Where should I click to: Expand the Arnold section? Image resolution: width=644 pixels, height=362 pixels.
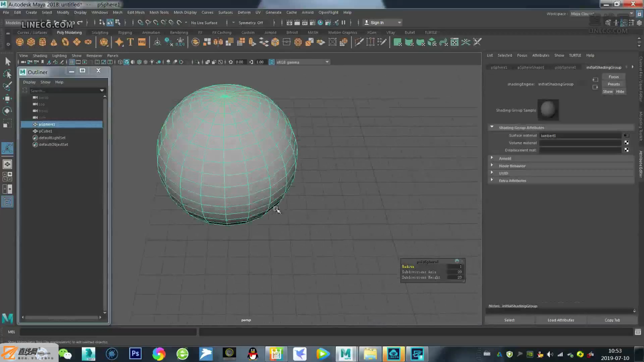(492, 158)
